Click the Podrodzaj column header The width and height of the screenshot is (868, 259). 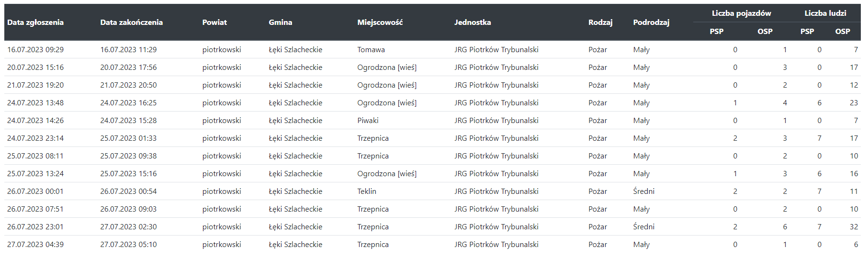(651, 23)
